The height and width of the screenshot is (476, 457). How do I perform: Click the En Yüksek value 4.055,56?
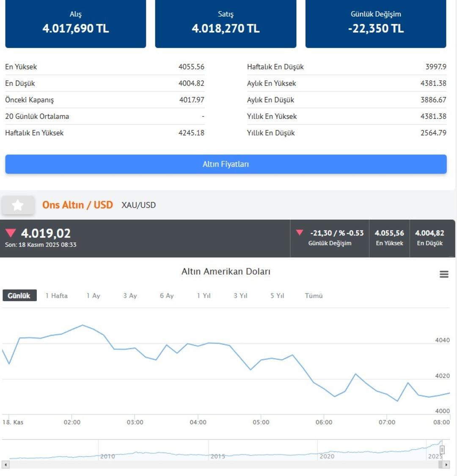[x=389, y=233]
